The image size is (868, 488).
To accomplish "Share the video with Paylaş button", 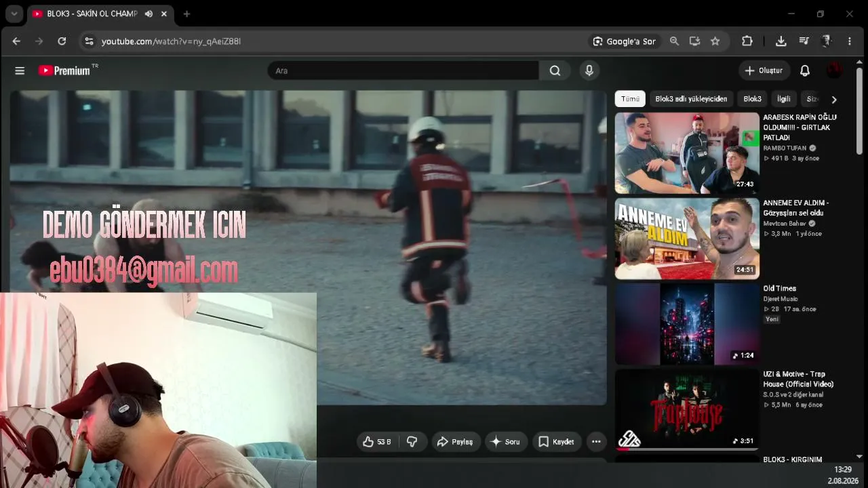I will 456,442.
